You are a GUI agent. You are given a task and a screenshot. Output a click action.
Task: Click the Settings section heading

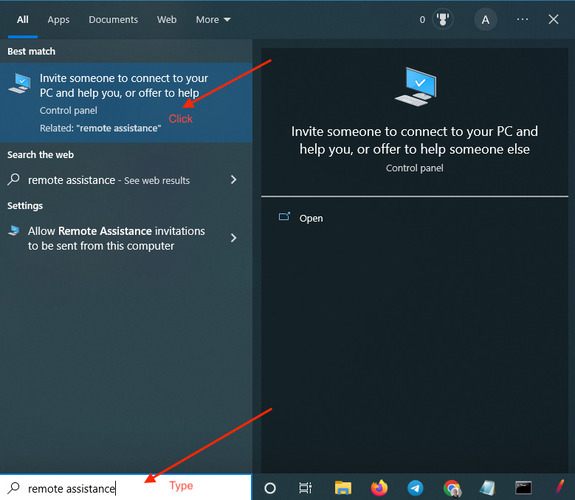click(x=25, y=206)
